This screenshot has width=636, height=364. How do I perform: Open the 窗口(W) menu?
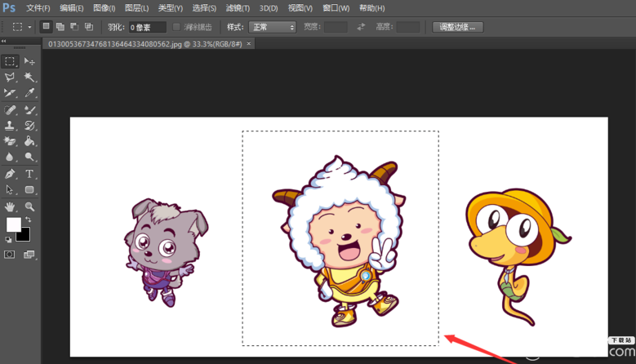336,8
